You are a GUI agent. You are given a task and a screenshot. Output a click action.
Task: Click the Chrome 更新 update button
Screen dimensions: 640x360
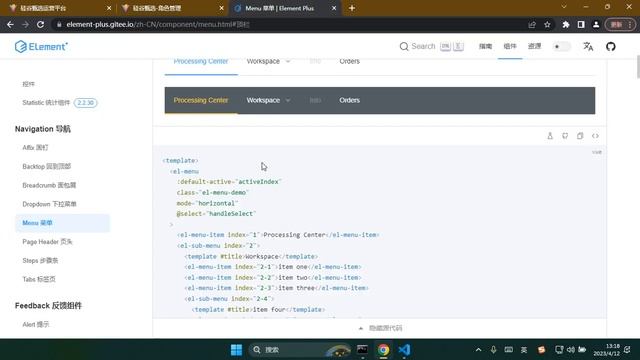pos(620,24)
